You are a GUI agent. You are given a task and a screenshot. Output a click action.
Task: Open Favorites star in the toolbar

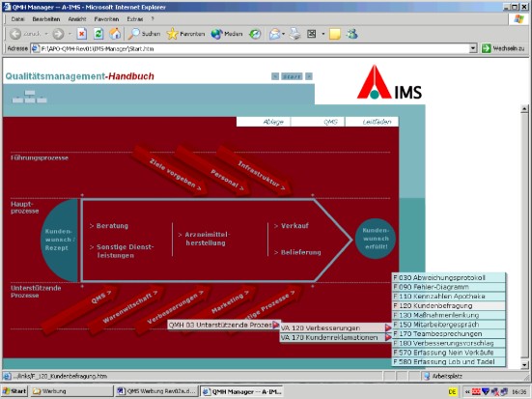tap(185, 34)
